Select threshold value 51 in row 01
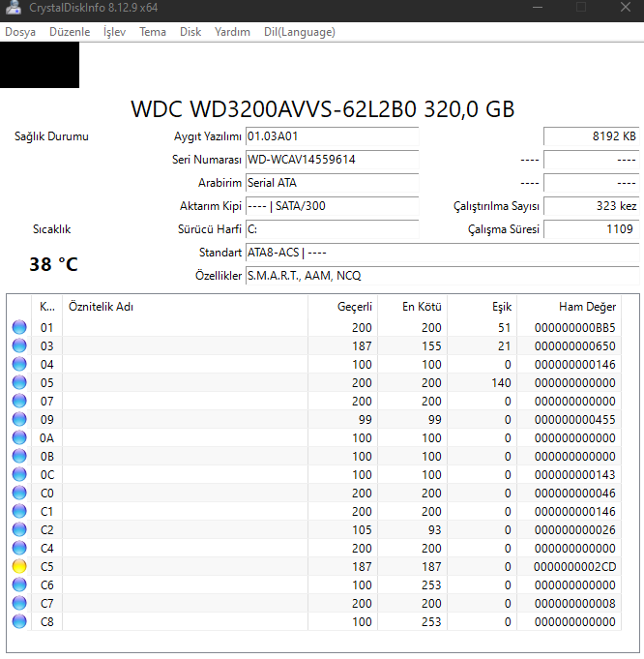This screenshot has height=659, width=644. click(505, 327)
